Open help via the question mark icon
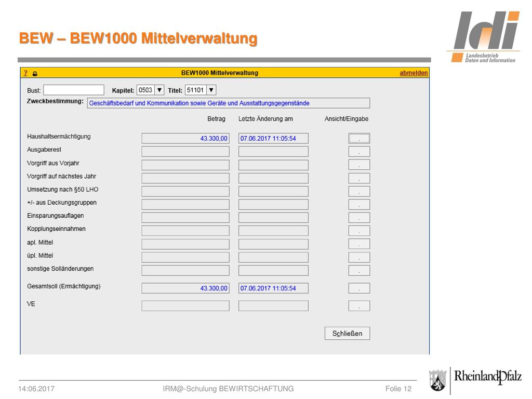Viewport: 532px width, 399px height. point(25,73)
